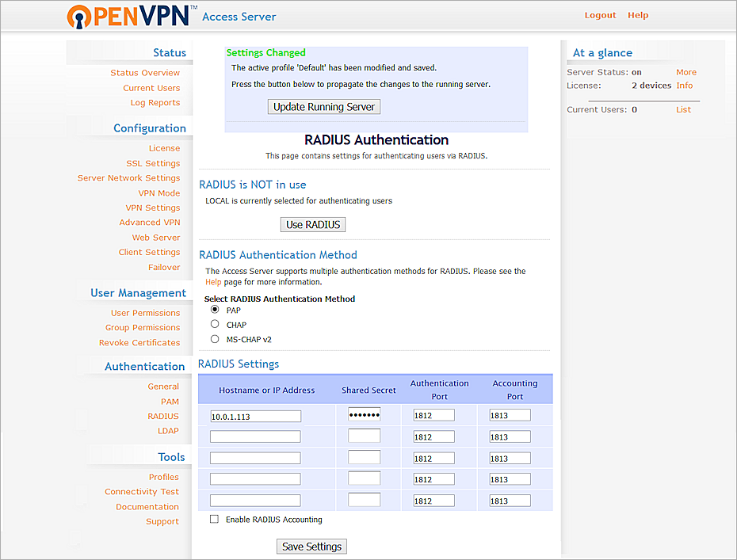Open the Help link in header

pos(638,15)
